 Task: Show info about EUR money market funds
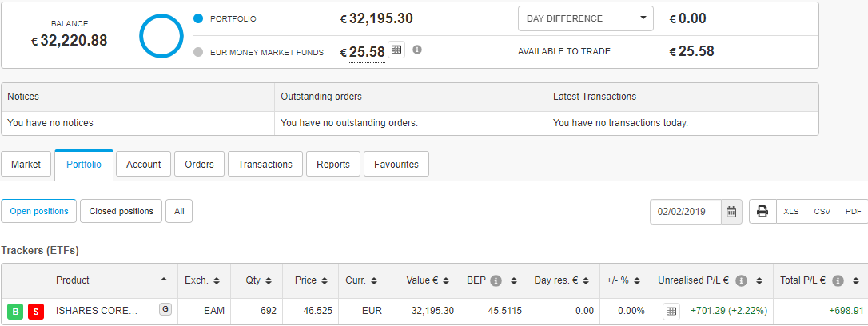417,50
